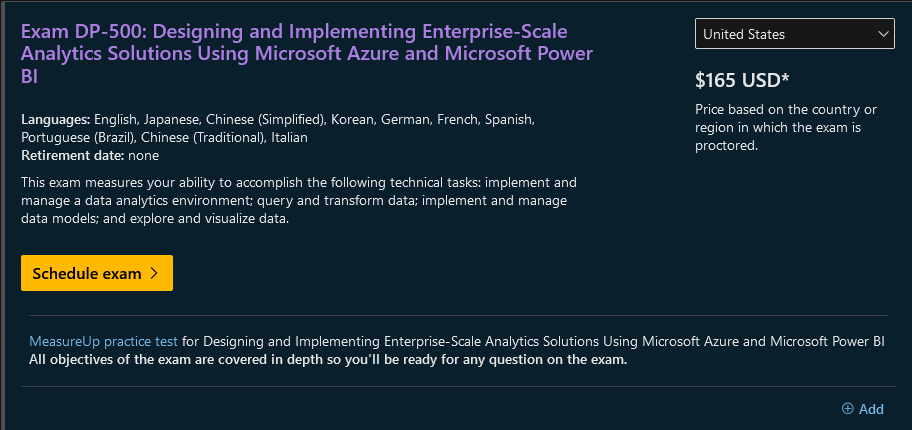Image resolution: width=912 pixels, height=430 pixels.
Task: Click the word proctored in price note
Action: coord(726,145)
